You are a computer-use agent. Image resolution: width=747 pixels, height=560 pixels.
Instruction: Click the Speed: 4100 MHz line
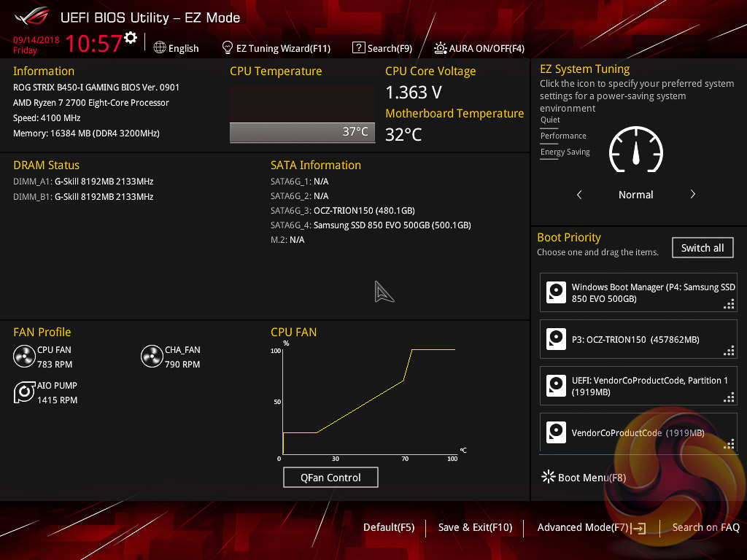pyautogui.click(x=47, y=118)
